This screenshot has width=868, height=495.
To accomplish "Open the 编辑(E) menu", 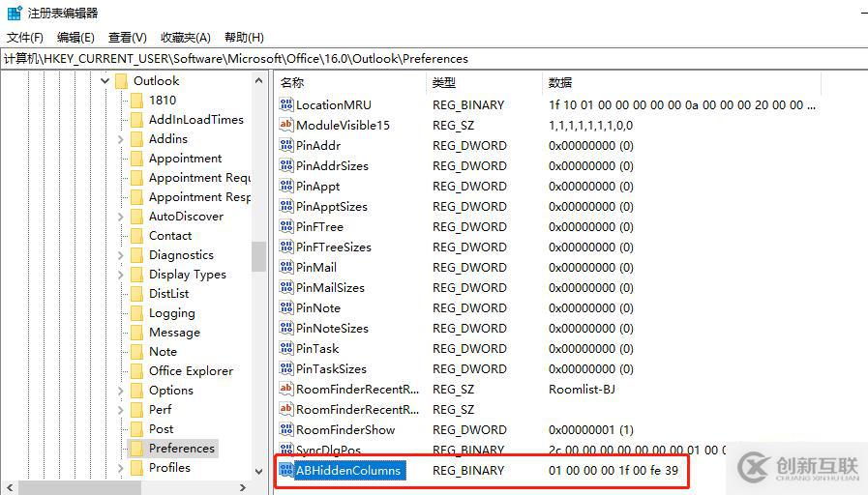I will click(x=75, y=38).
